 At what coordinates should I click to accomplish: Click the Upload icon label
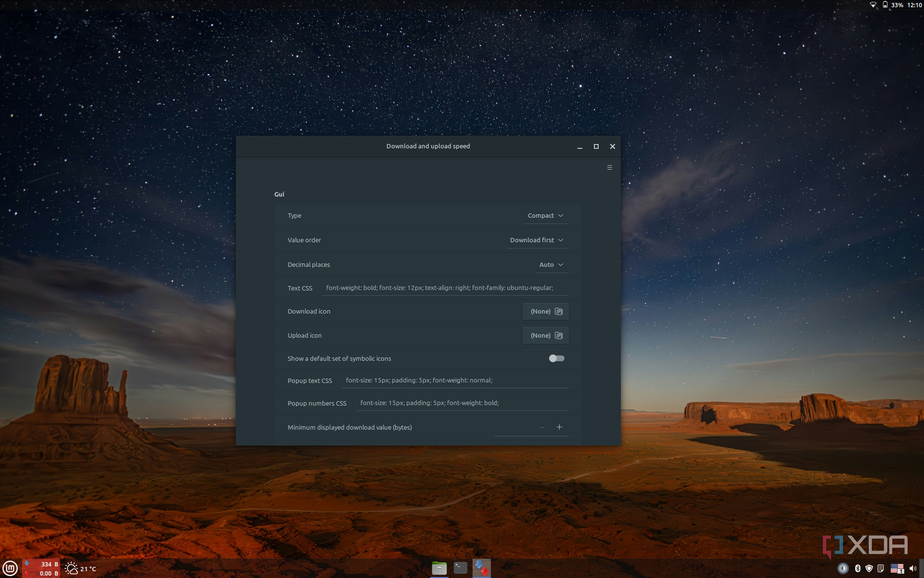(305, 336)
